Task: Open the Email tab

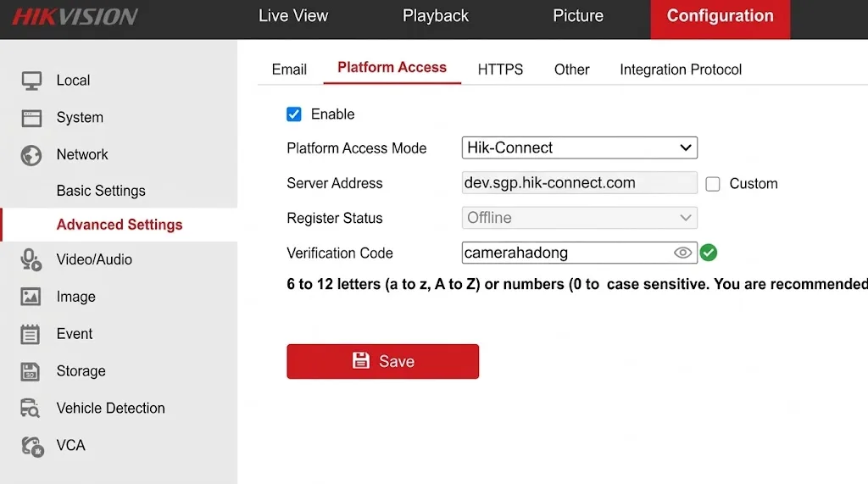Action: click(x=289, y=70)
